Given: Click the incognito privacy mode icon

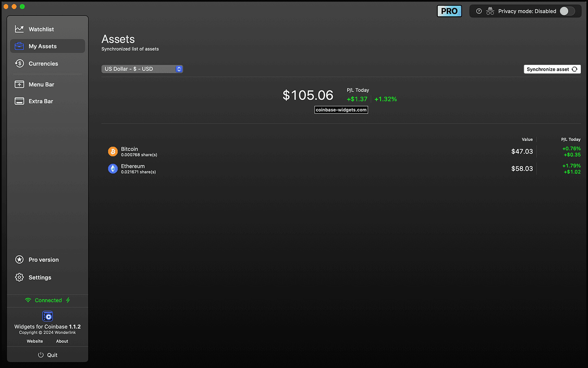Looking at the screenshot, I should (490, 11).
